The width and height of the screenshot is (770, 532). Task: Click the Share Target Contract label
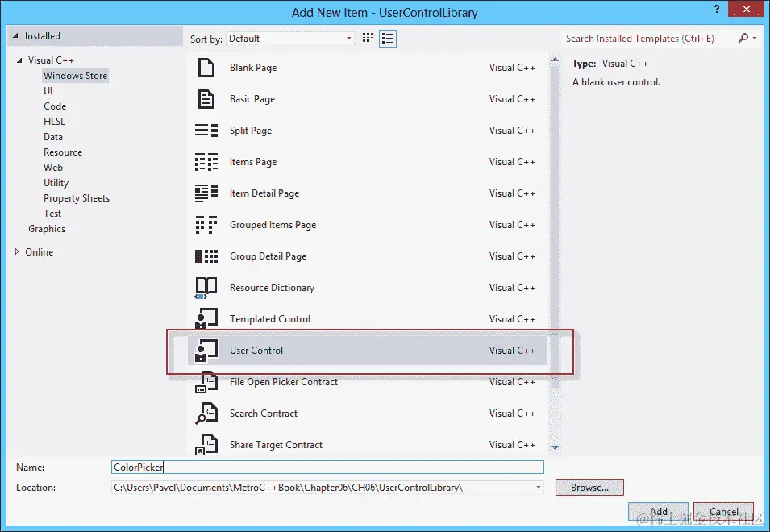click(276, 445)
